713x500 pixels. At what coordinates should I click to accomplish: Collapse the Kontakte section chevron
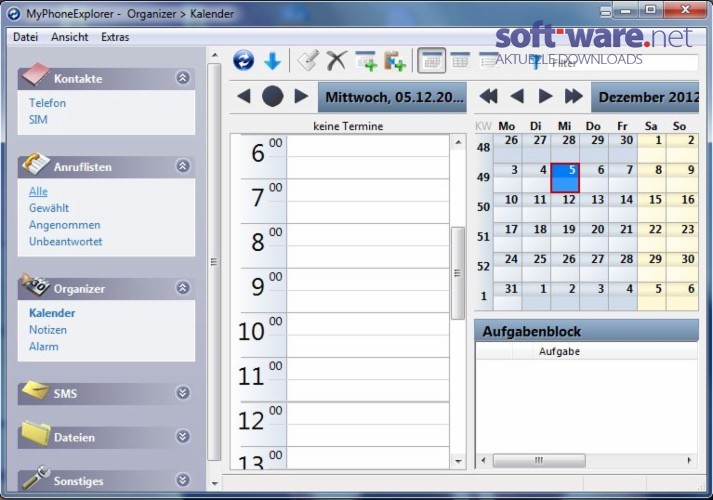(x=183, y=78)
